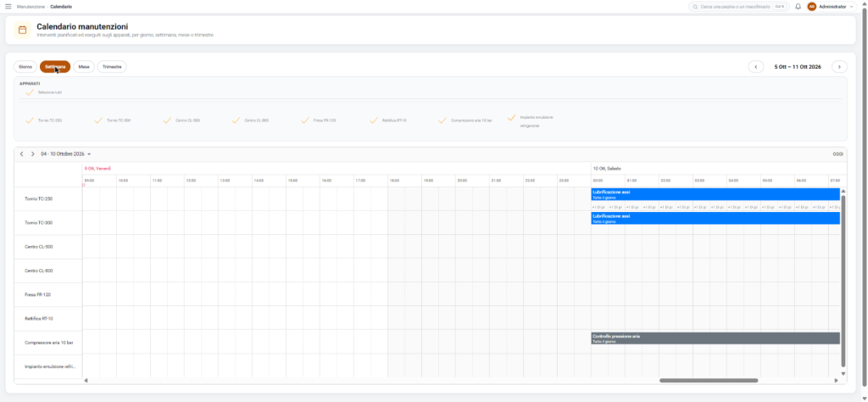Click scheduler previous arrow beside 04 - 10 Ottobre
This screenshot has width=868, height=402.
pyautogui.click(x=21, y=154)
